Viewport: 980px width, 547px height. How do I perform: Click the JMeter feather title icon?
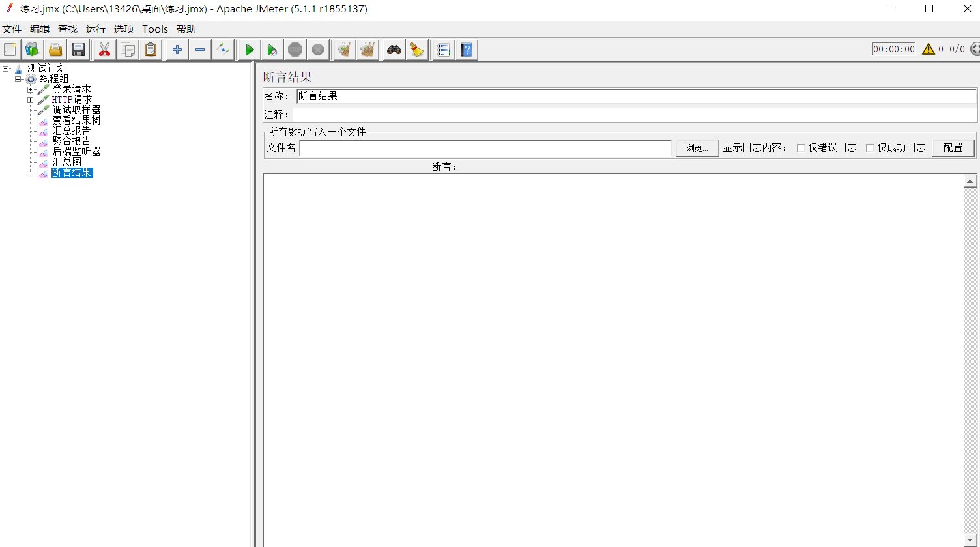9,8
